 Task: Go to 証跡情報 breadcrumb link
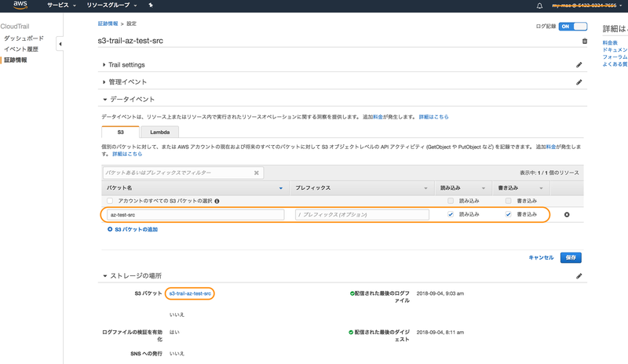point(108,24)
